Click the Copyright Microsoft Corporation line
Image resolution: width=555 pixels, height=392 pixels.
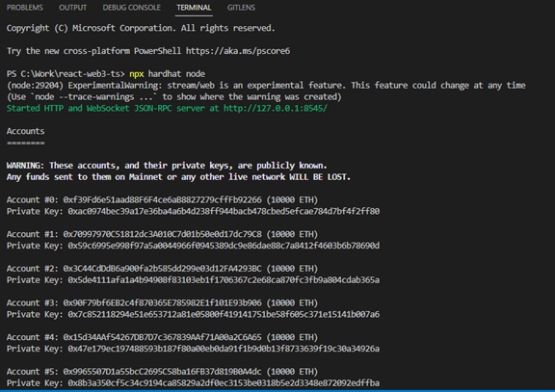point(141,28)
